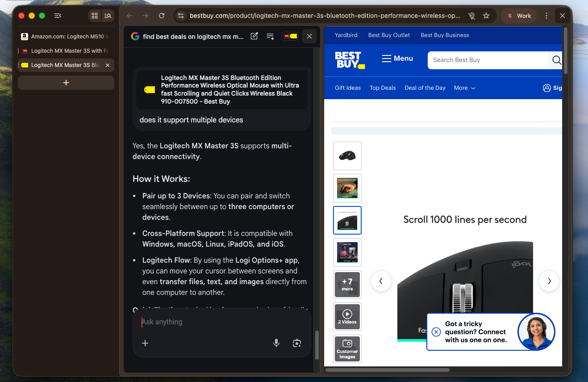Viewport: 588px width, 382px height.
Task: Select the first mouse product thumbnail
Action: pyautogui.click(x=347, y=156)
